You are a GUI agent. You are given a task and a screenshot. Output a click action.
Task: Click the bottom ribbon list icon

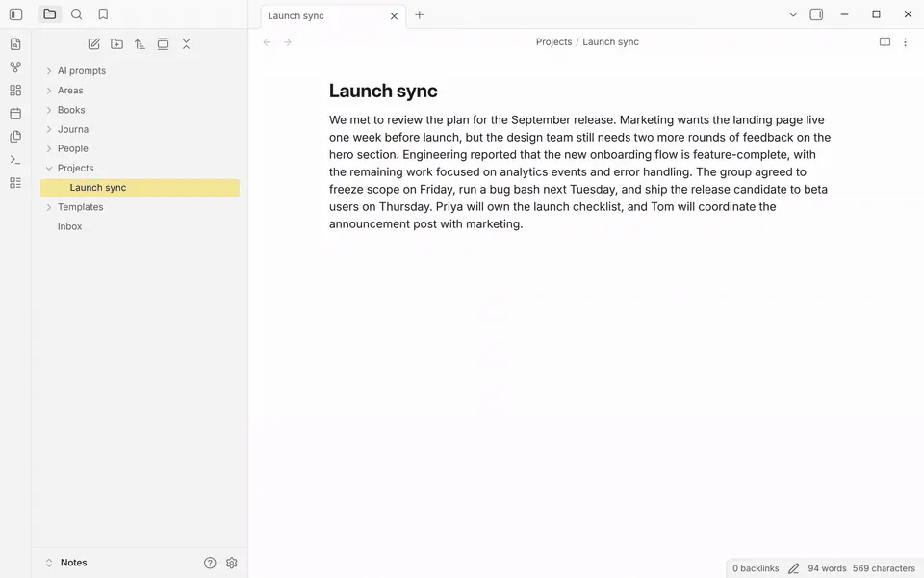pyautogui.click(x=16, y=183)
